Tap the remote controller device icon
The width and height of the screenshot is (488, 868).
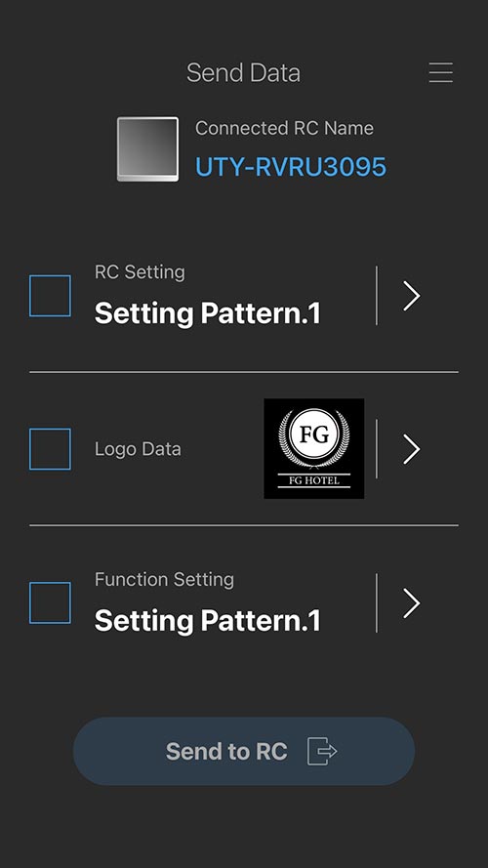tap(147, 149)
